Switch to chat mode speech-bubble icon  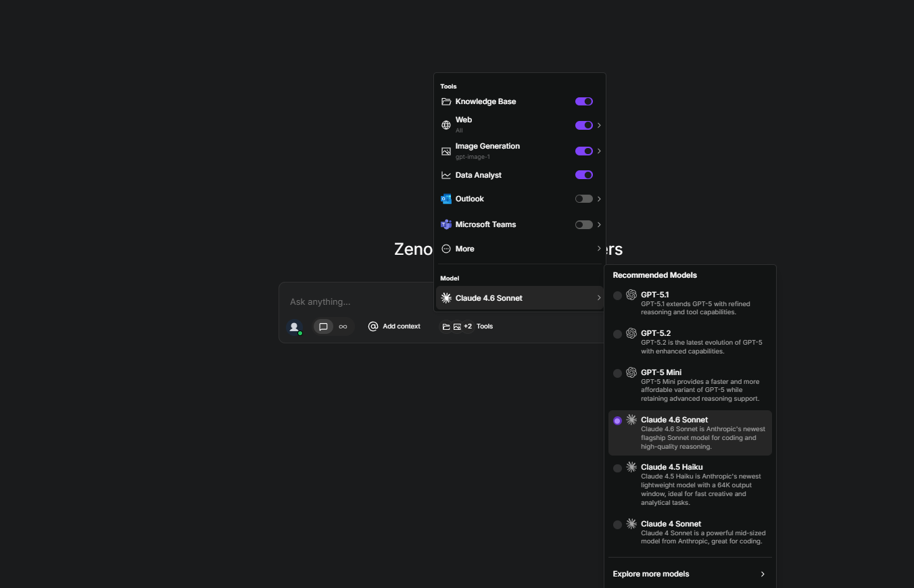(323, 326)
